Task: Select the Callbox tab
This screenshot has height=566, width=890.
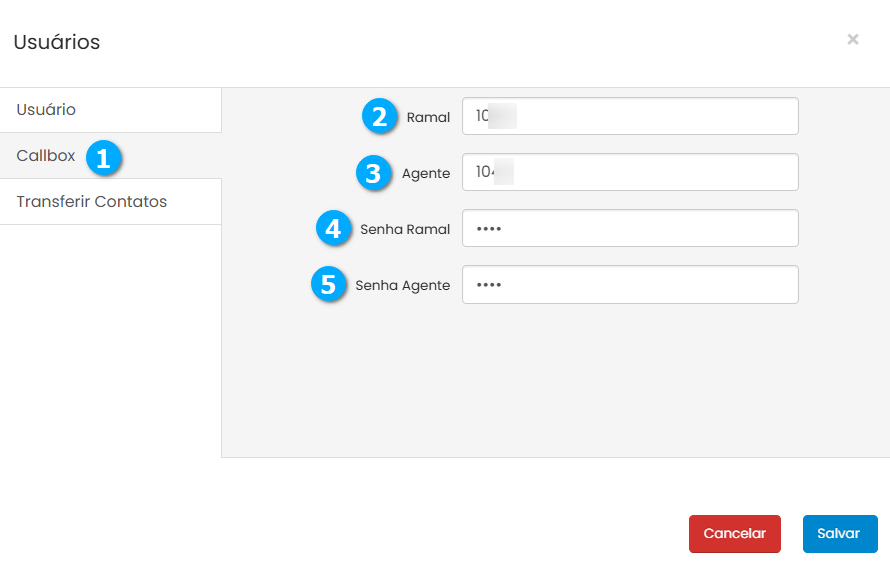Action: click(46, 156)
